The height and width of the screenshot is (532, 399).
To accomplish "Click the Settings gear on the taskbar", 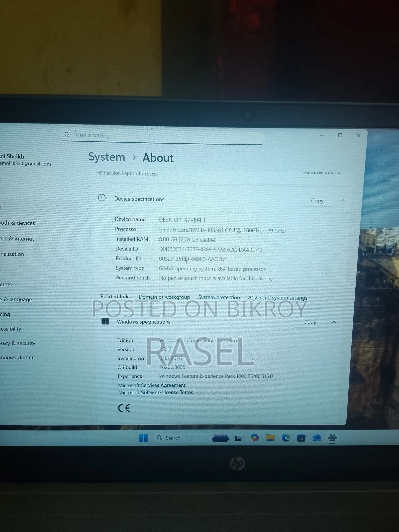I will click(x=332, y=438).
